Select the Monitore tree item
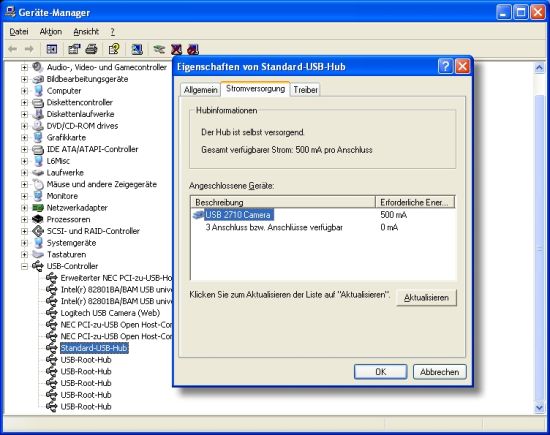The width and height of the screenshot is (550, 435). click(62, 196)
